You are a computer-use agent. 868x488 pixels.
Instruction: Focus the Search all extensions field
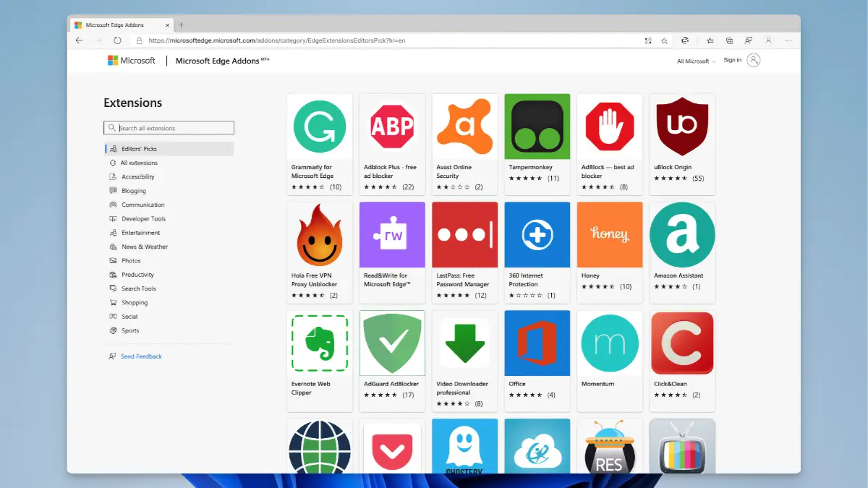click(169, 128)
